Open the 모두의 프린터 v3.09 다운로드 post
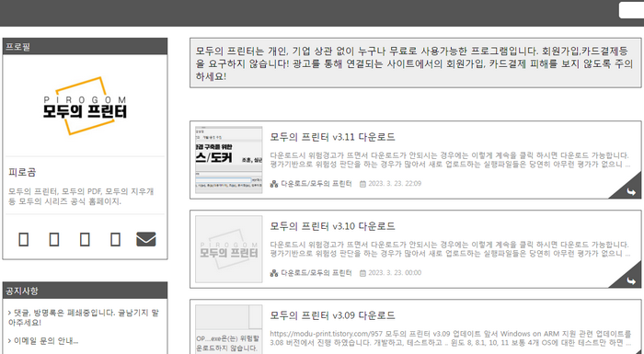Viewport: 644px width, 354px height. point(332,315)
